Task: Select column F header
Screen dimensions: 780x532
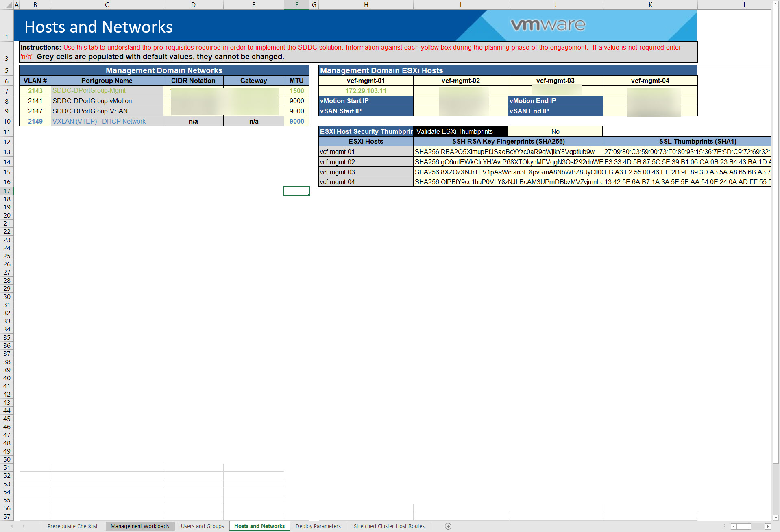Action: coord(296,5)
